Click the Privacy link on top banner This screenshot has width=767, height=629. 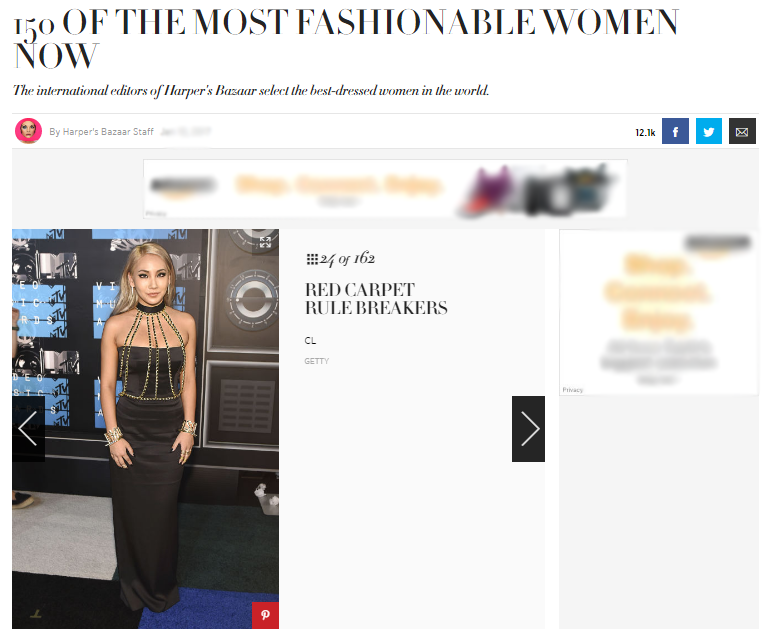[x=156, y=213]
